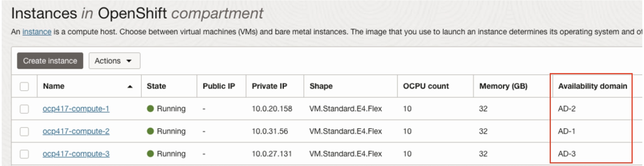Click the OCPU count column header
Screen dimensions: 644x166
pos(426,86)
